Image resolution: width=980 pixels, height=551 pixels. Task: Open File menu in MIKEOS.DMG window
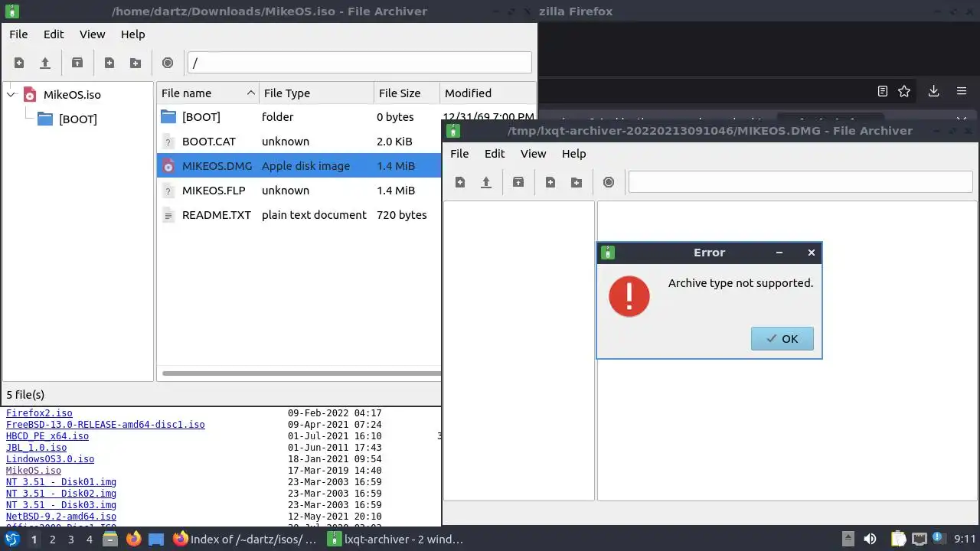pos(459,154)
